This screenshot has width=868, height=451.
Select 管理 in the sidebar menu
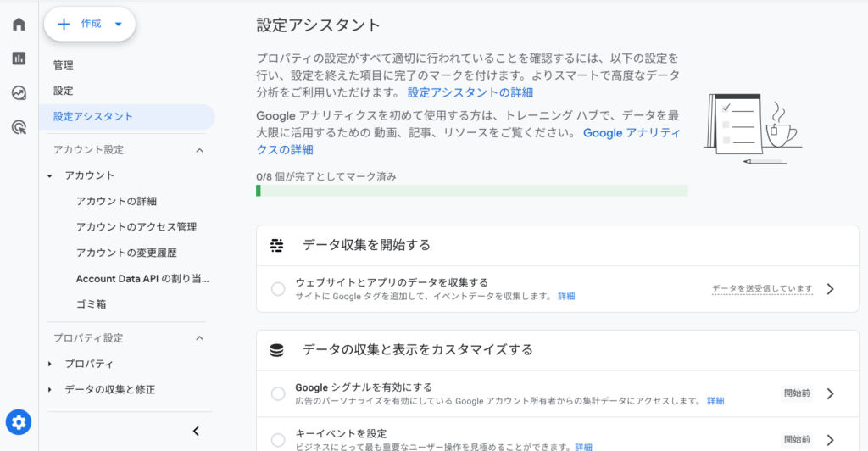pos(63,64)
